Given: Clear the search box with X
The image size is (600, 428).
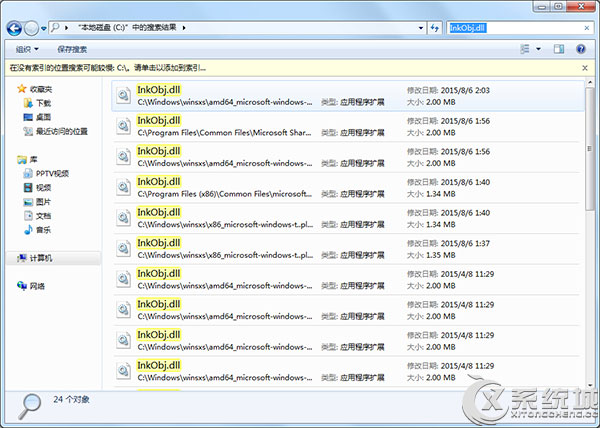Looking at the screenshot, I should (x=587, y=28).
